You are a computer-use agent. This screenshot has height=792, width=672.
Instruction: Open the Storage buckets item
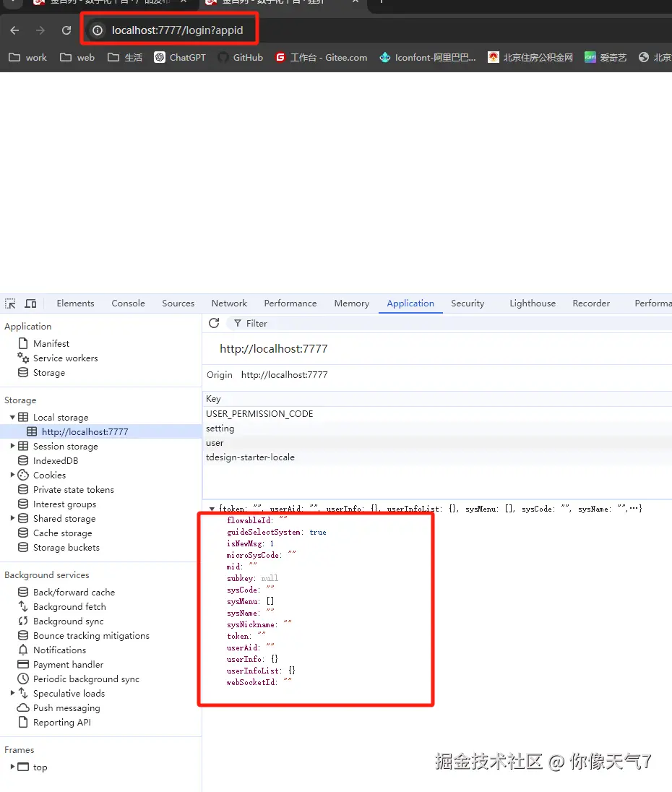click(x=66, y=548)
